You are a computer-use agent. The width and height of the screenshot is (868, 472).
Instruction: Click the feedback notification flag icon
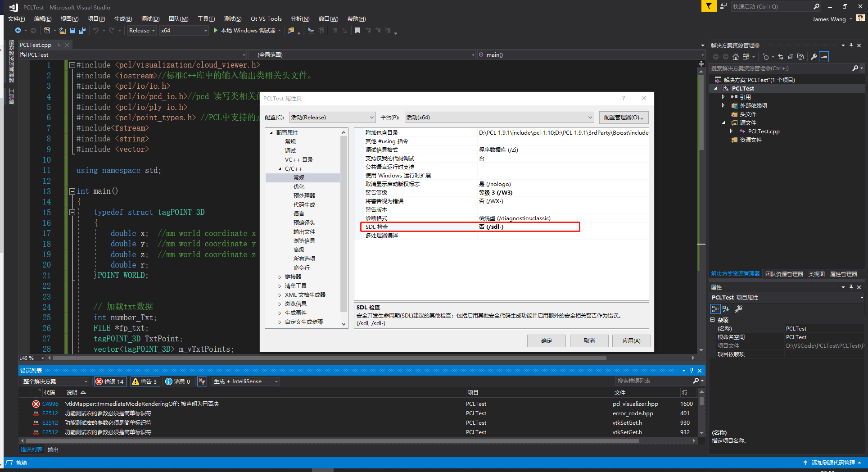709,6
